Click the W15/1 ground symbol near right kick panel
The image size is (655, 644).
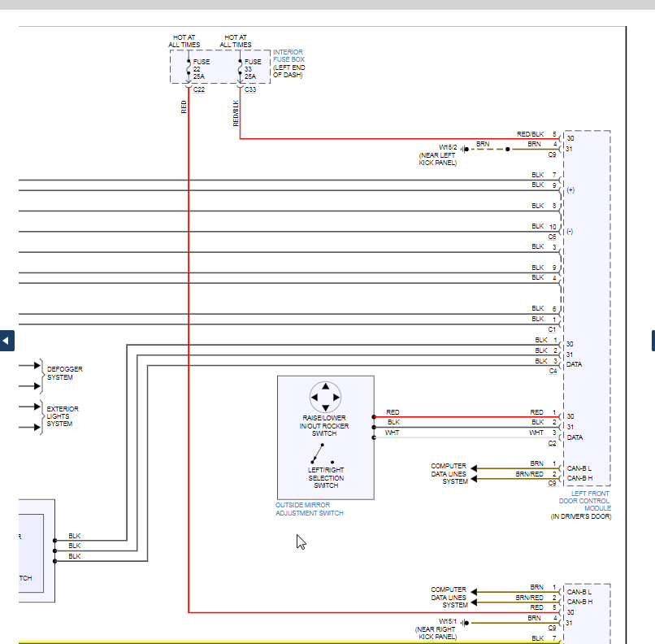[464, 622]
